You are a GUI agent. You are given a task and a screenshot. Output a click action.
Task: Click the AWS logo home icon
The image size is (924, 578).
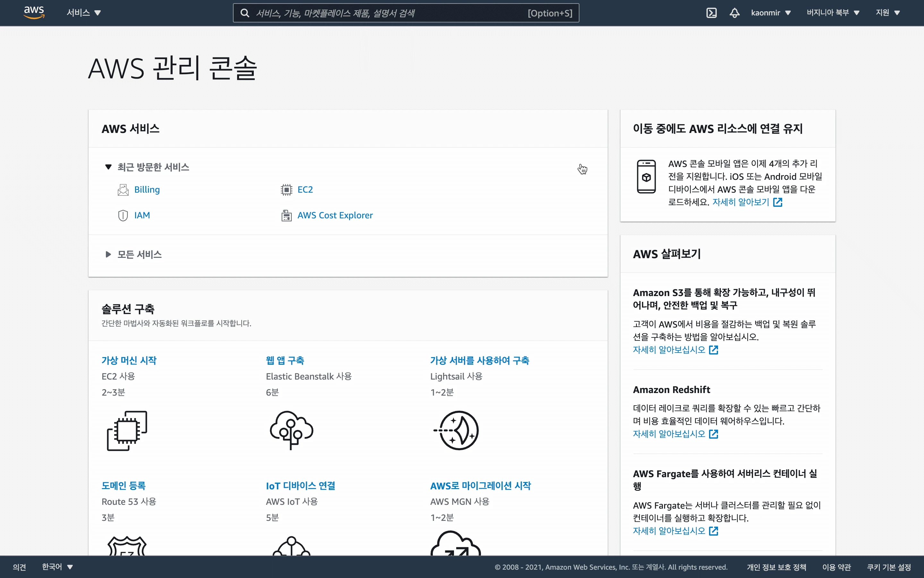click(x=34, y=12)
